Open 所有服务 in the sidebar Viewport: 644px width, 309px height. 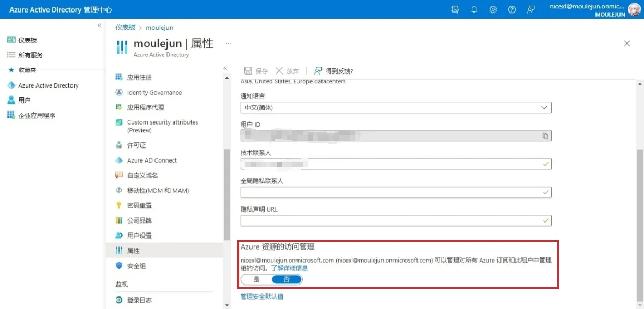[x=31, y=55]
